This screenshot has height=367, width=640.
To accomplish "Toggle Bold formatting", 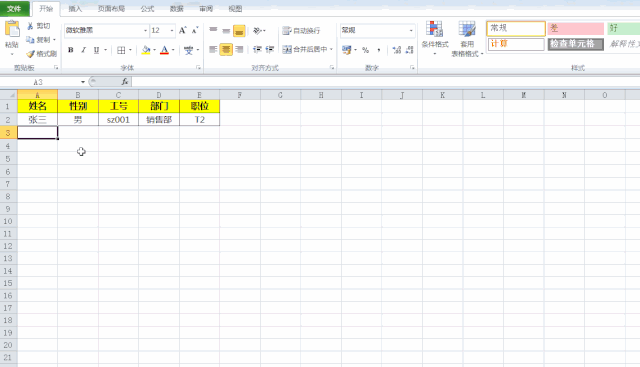I will [x=71, y=50].
